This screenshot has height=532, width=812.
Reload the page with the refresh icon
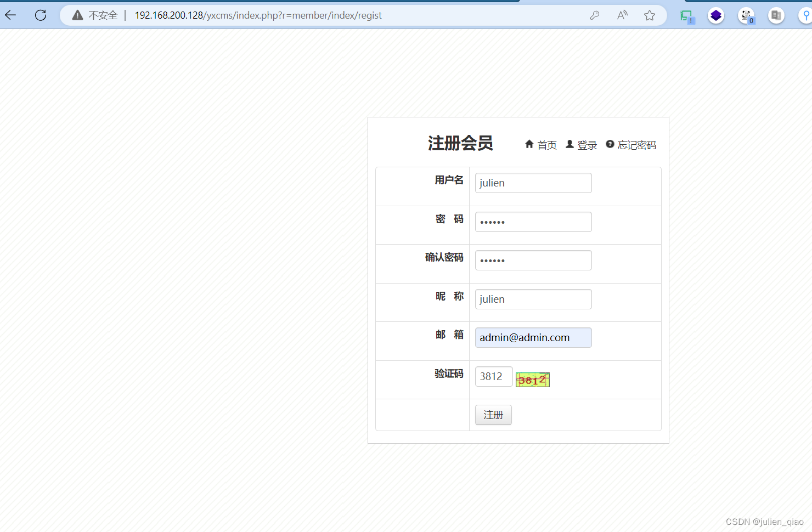click(41, 15)
